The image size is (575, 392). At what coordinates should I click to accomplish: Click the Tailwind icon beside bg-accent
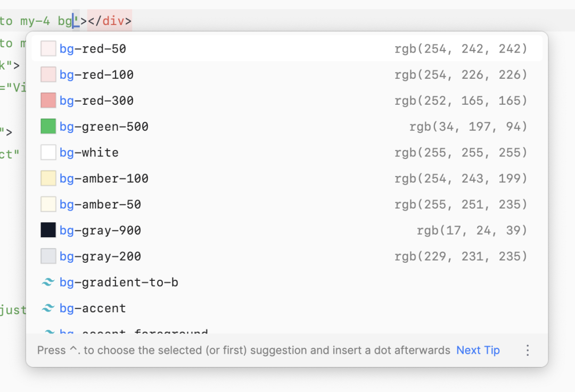point(48,308)
